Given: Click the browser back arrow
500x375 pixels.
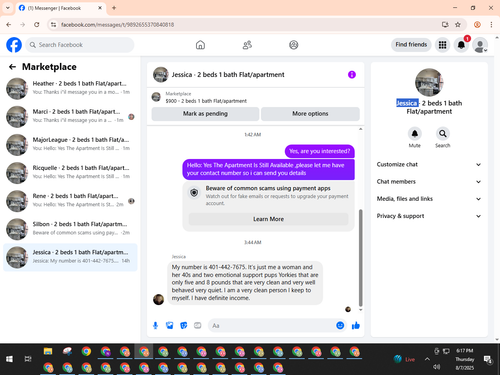Looking at the screenshot, I should click(x=9, y=25).
